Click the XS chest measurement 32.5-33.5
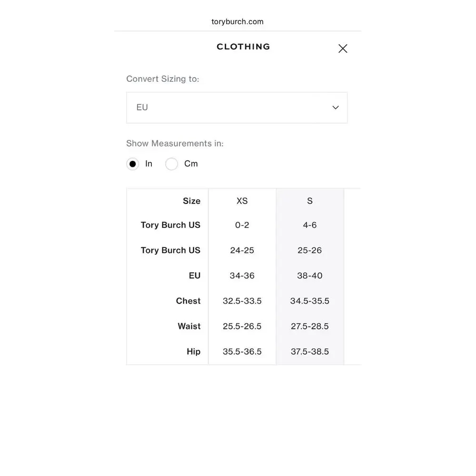Image resolution: width=476 pixels, height=476 pixels. click(x=242, y=301)
